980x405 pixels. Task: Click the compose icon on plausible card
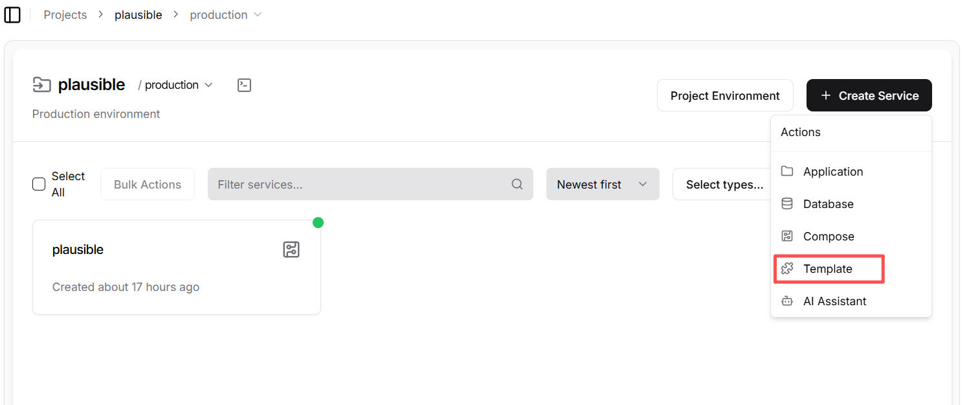291,249
